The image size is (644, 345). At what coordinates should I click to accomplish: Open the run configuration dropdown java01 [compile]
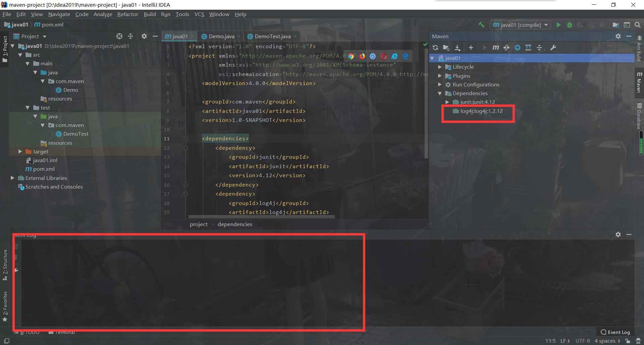pyautogui.click(x=520, y=25)
